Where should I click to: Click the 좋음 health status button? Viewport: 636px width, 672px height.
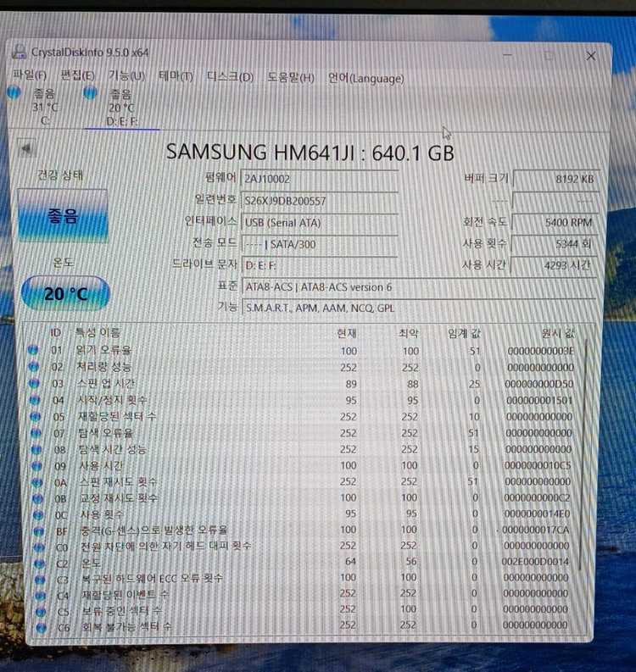63,216
